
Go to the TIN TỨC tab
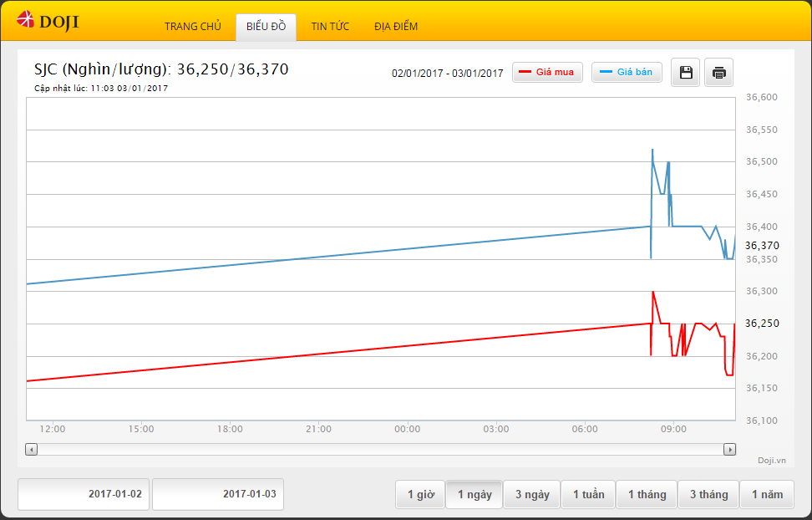330,27
